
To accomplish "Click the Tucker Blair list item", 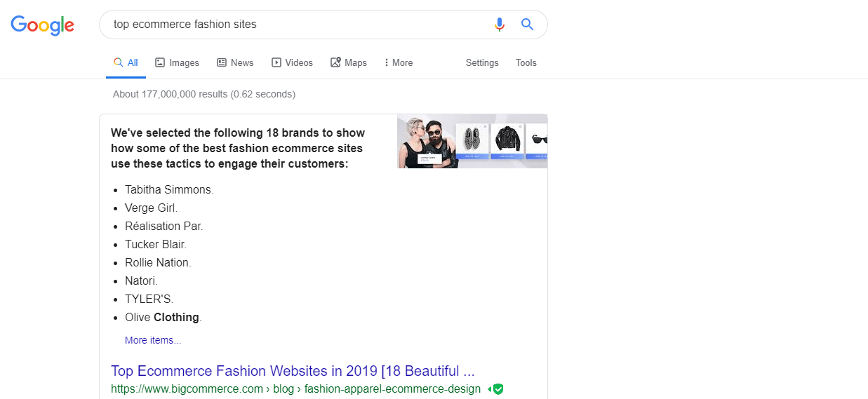I will [156, 244].
